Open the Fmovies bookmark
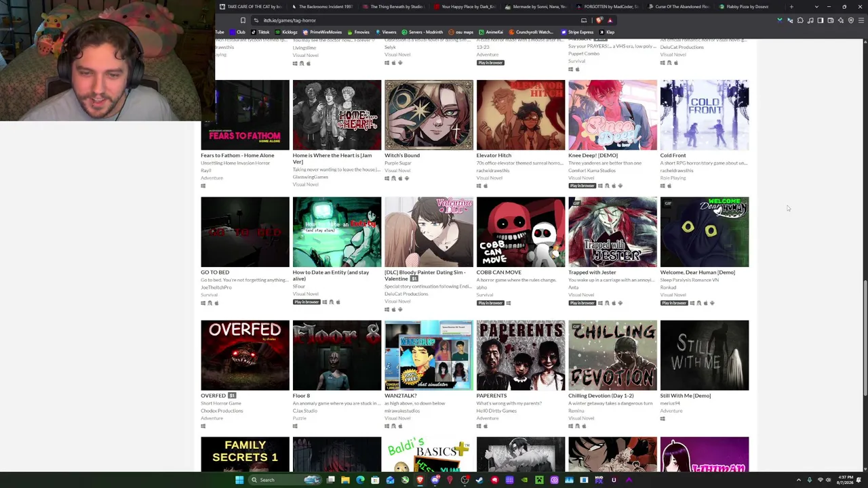868x488 pixels. click(x=358, y=32)
